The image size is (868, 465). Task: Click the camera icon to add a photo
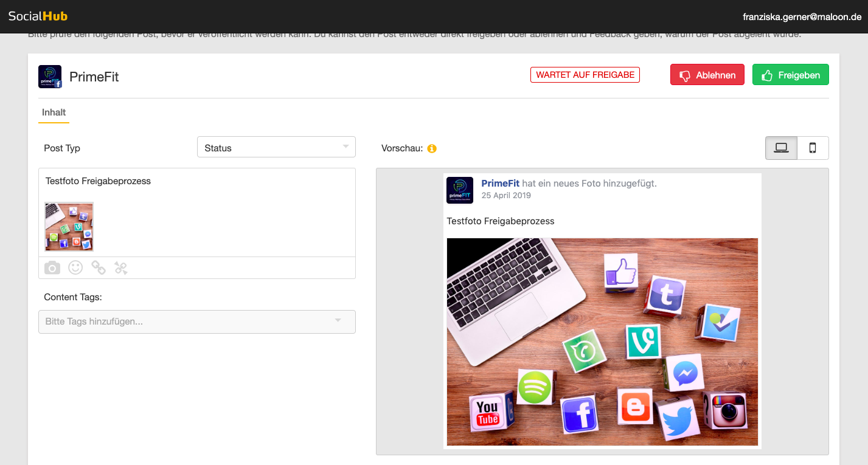click(52, 267)
